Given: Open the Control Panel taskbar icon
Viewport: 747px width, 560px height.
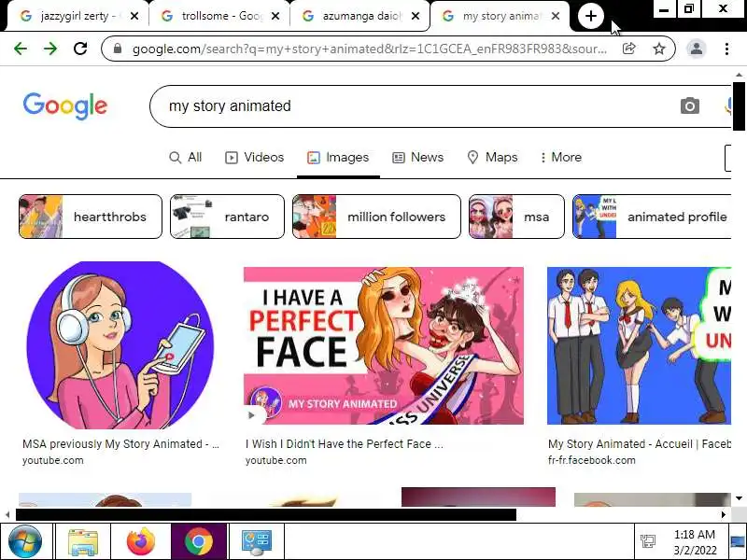Looking at the screenshot, I should pos(257,541).
